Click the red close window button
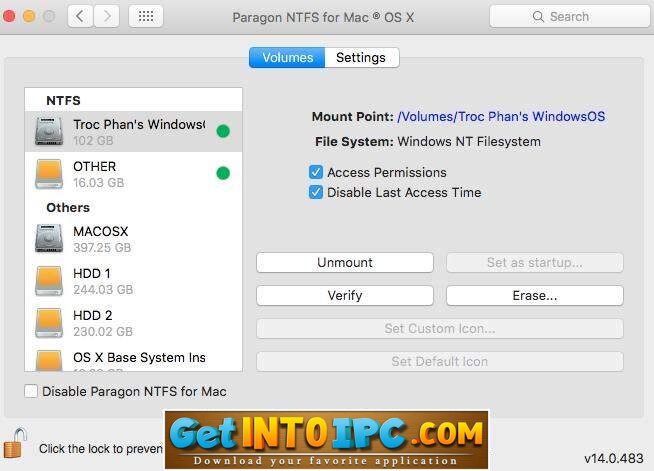The width and height of the screenshot is (654, 471). (x=9, y=17)
